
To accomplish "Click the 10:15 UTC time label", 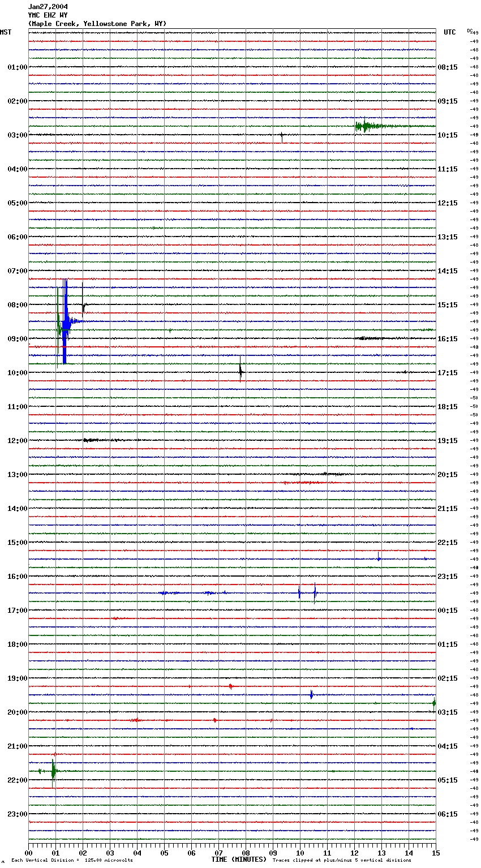I will point(448,135).
